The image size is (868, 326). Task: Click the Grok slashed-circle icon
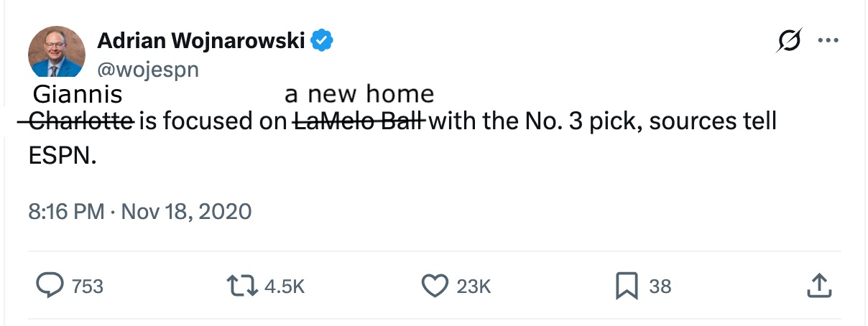click(x=789, y=41)
